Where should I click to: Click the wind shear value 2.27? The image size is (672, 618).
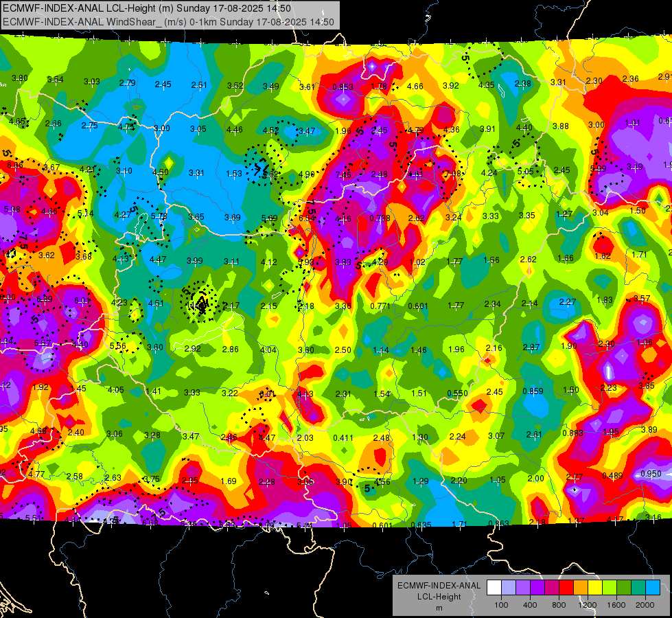568,302
